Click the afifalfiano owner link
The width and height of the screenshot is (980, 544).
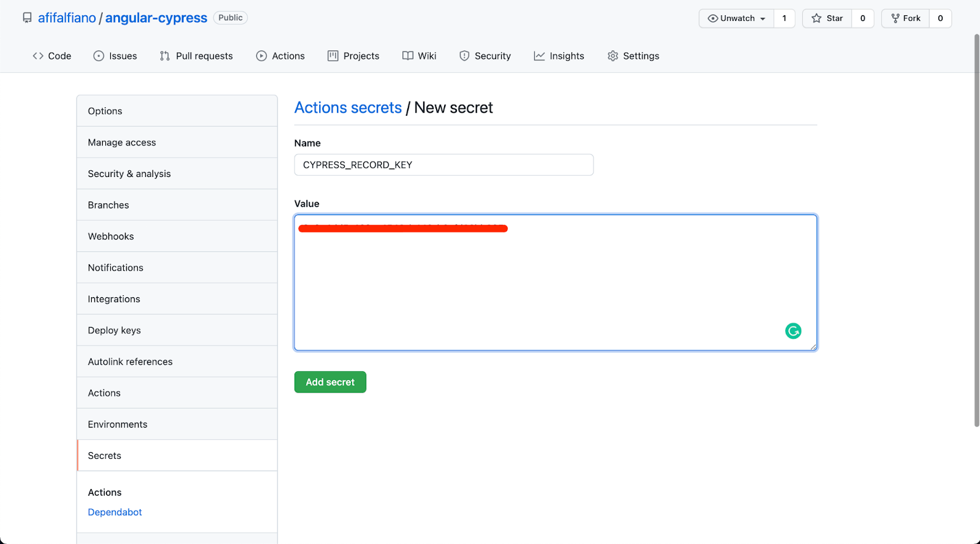[67, 18]
